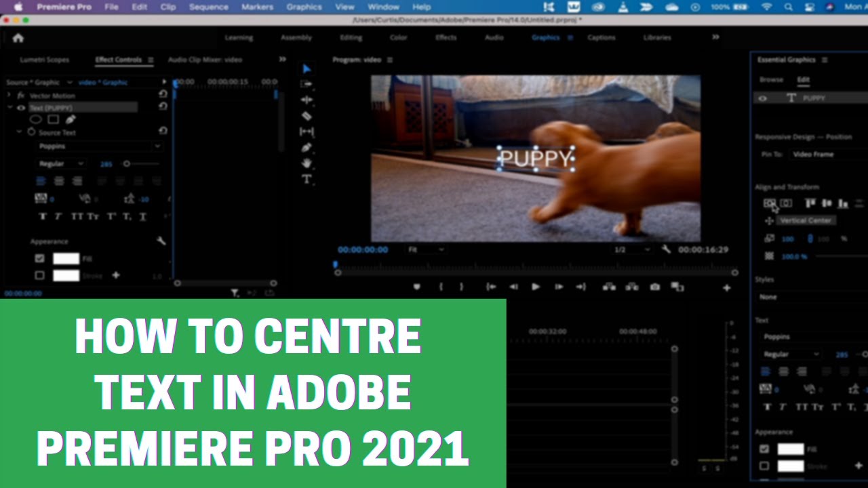The height and width of the screenshot is (488, 868).
Task: Select the Pen tool in the toolbar
Action: [x=307, y=147]
